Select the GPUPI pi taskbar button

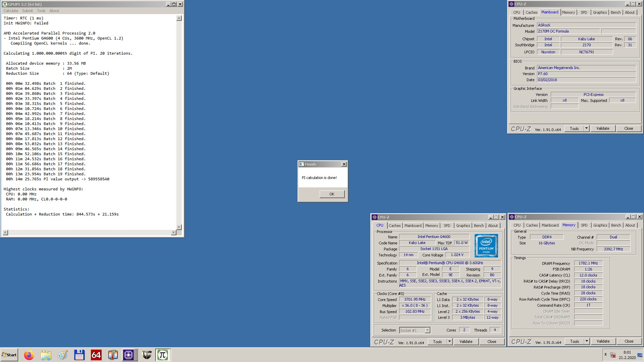tap(163, 355)
